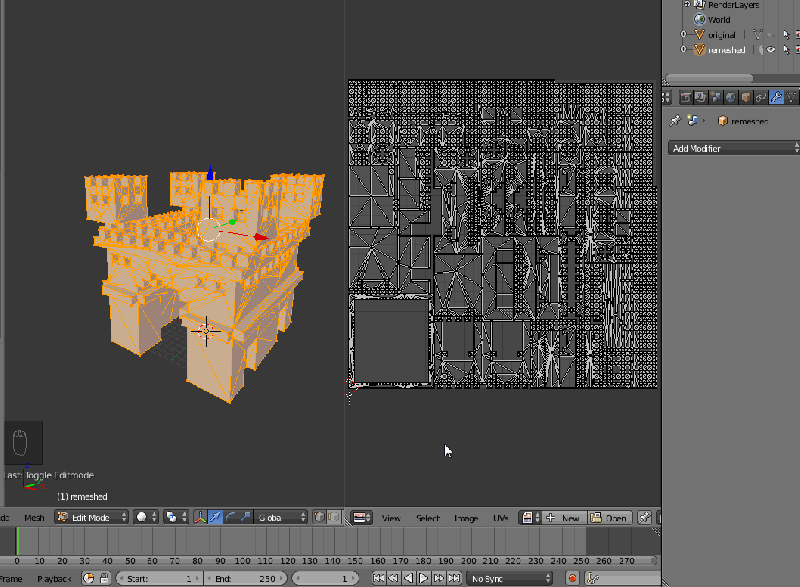Hide the remeshed object with its eye toggle

click(x=771, y=49)
